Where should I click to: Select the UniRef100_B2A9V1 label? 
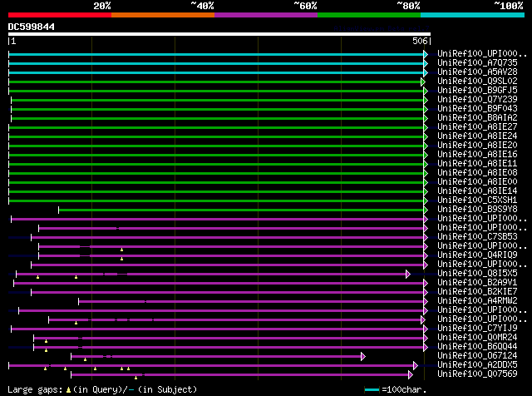click(477, 283)
